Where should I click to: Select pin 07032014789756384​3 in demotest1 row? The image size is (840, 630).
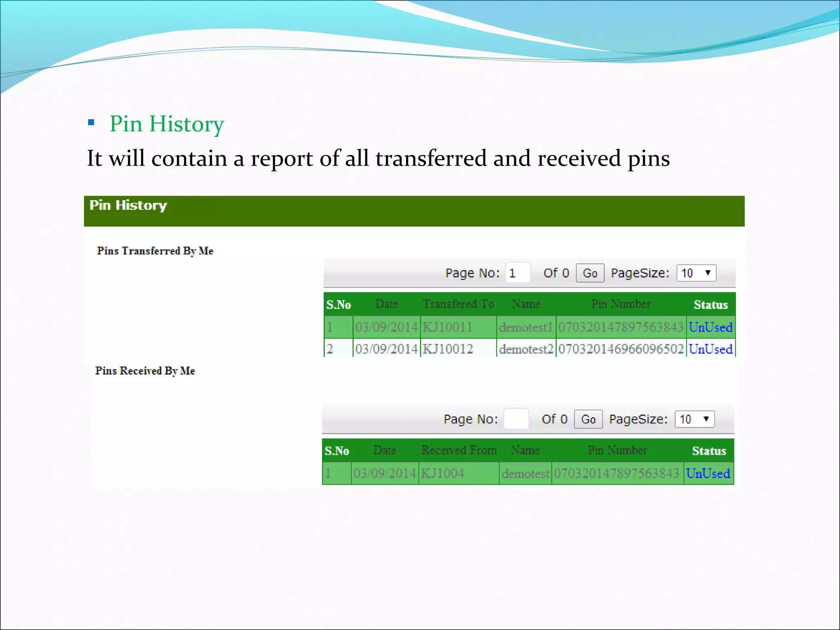click(621, 327)
